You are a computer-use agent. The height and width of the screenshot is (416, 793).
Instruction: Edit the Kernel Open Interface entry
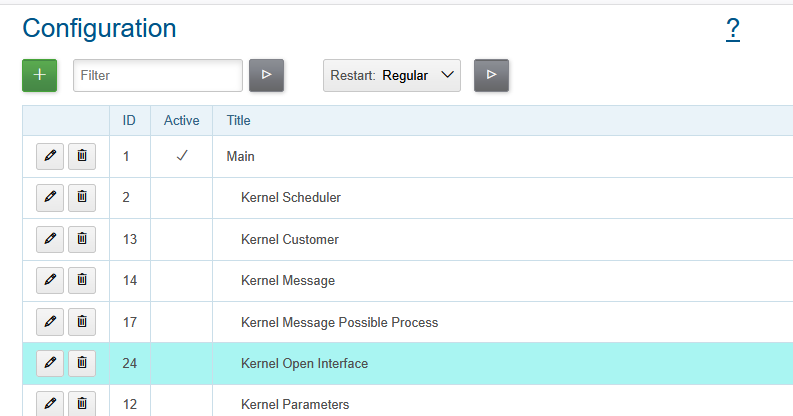tap(50, 363)
